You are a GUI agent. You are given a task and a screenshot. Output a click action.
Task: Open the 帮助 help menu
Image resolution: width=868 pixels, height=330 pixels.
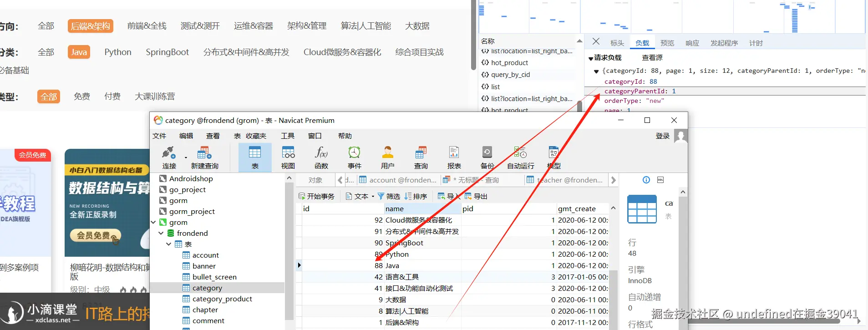click(x=345, y=136)
